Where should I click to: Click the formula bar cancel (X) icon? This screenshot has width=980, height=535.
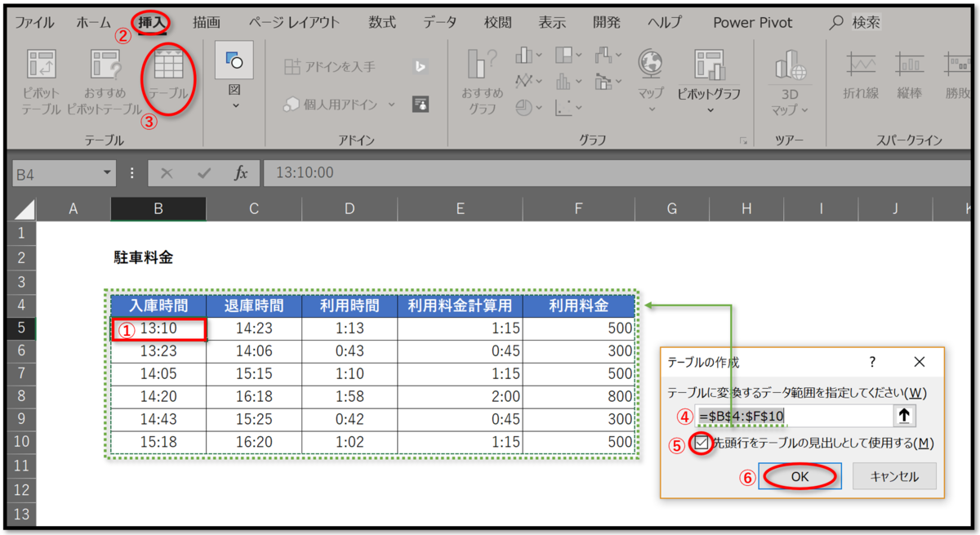pos(167,173)
